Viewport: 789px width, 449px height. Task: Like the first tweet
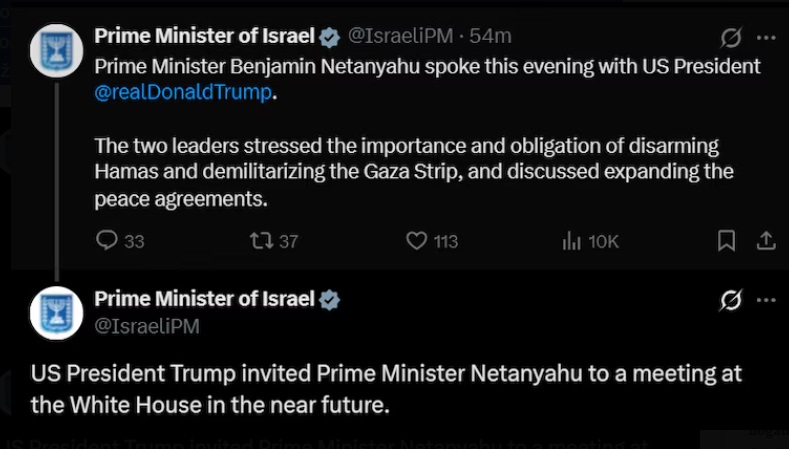417,241
